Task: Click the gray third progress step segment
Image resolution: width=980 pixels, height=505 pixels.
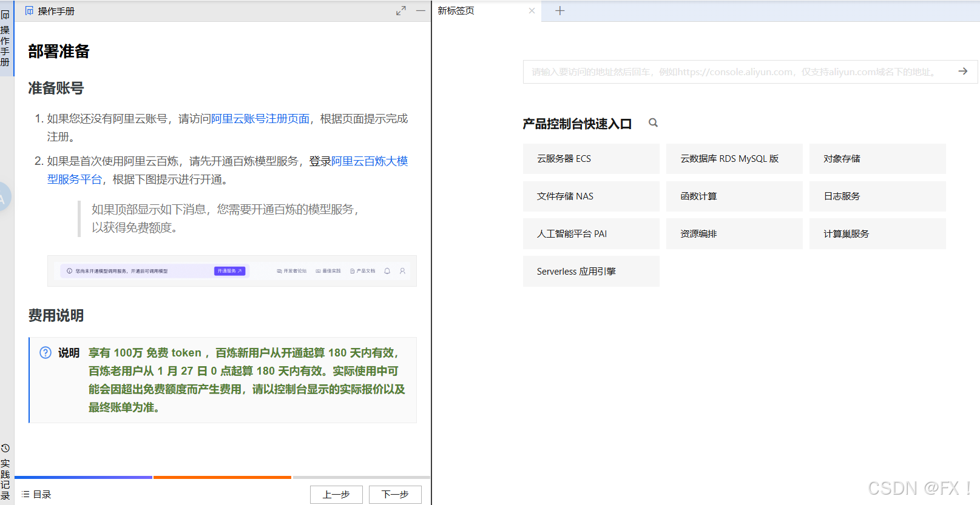Action: (x=362, y=478)
